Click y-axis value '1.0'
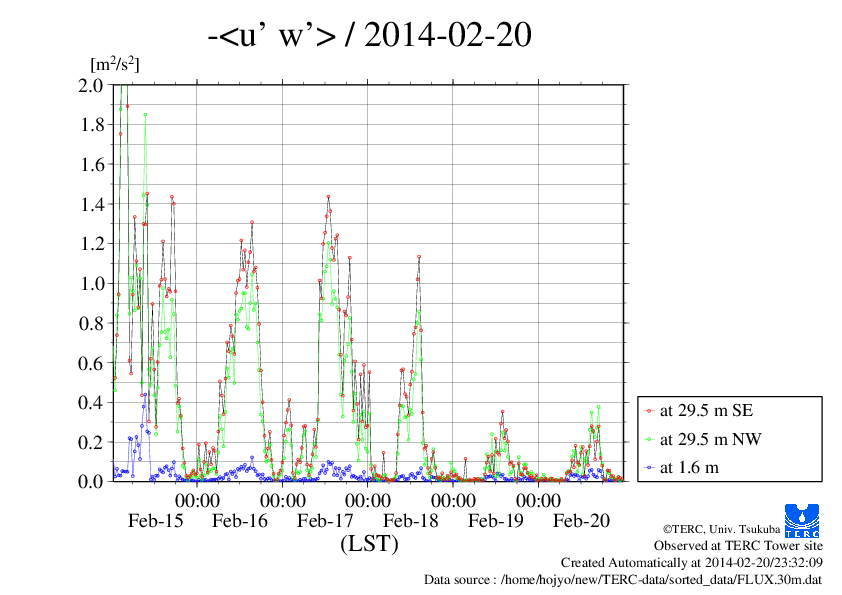 [91, 284]
